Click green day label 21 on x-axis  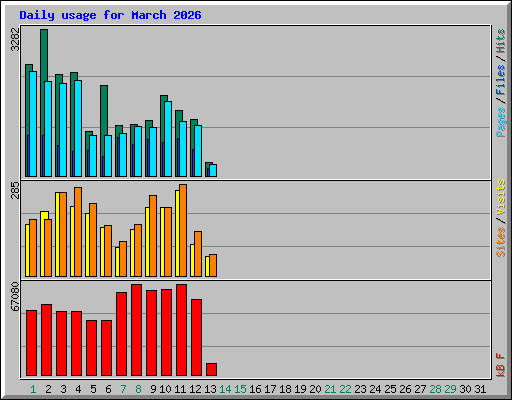[330, 389]
